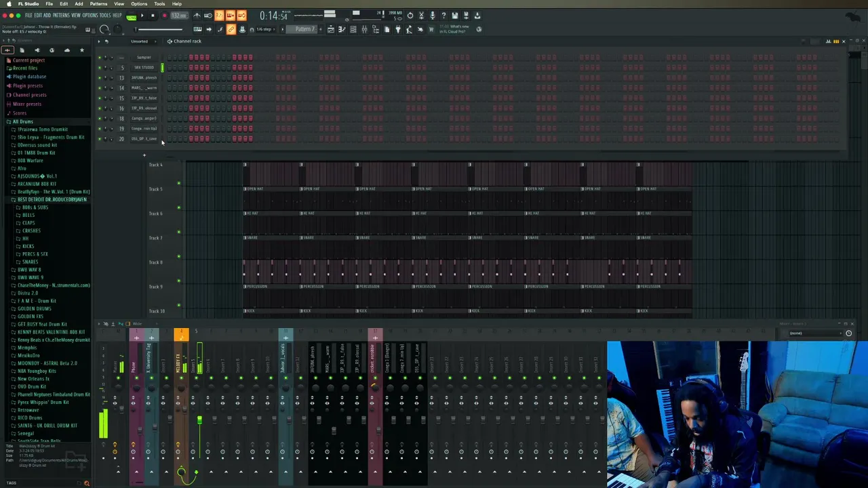Viewport: 868px width, 488px height.
Task: Open the FILE menu in FL toolbar
Action: 30,16
